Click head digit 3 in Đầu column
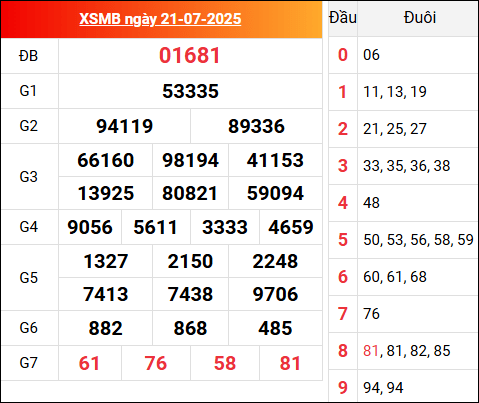Viewport: 479px width, 403px height. click(x=343, y=166)
